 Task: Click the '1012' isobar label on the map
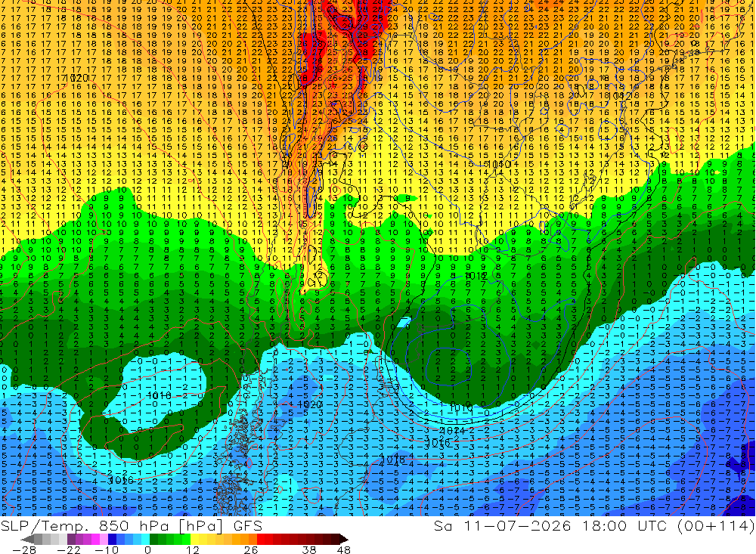[476, 276]
